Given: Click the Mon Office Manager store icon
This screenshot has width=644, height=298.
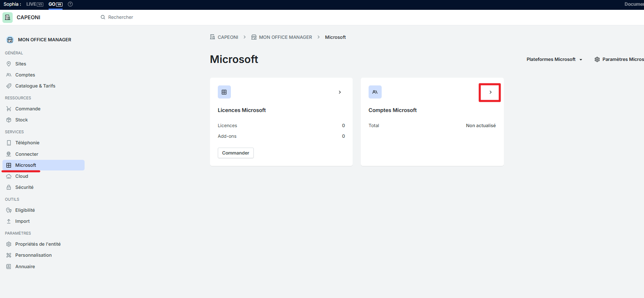Looking at the screenshot, I should pos(10,40).
